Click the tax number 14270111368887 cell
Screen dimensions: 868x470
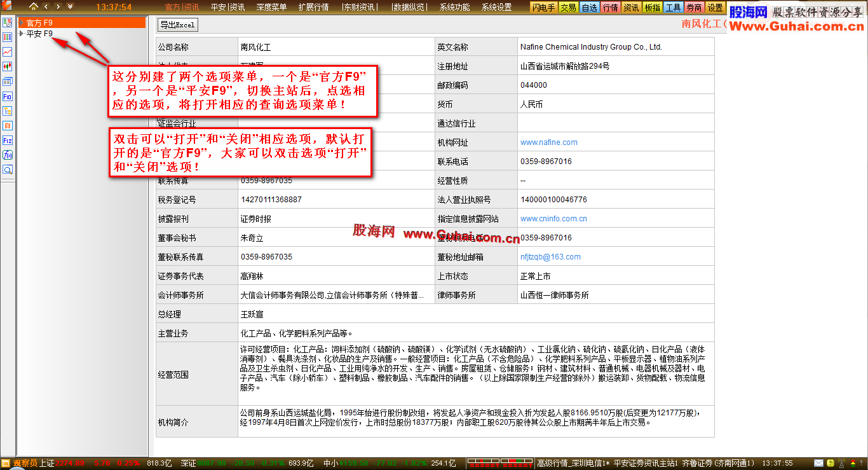[x=336, y=200]
